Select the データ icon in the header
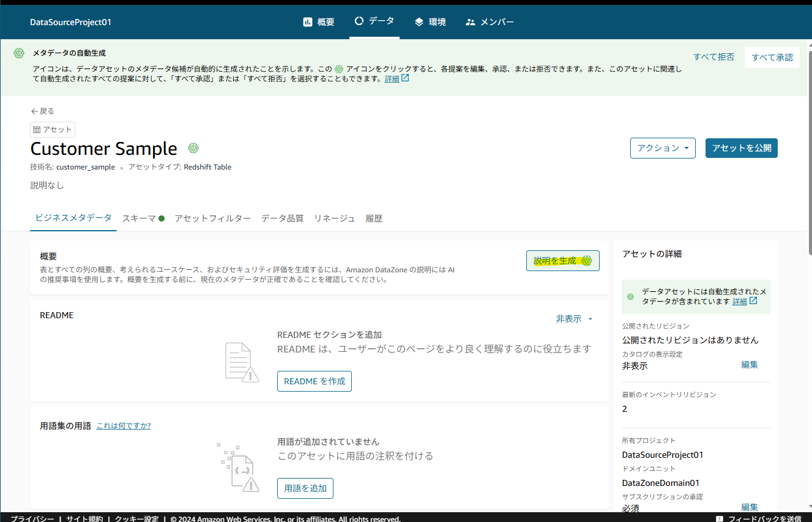This screenshot has width=812, height=522. (x=358, y=21)
